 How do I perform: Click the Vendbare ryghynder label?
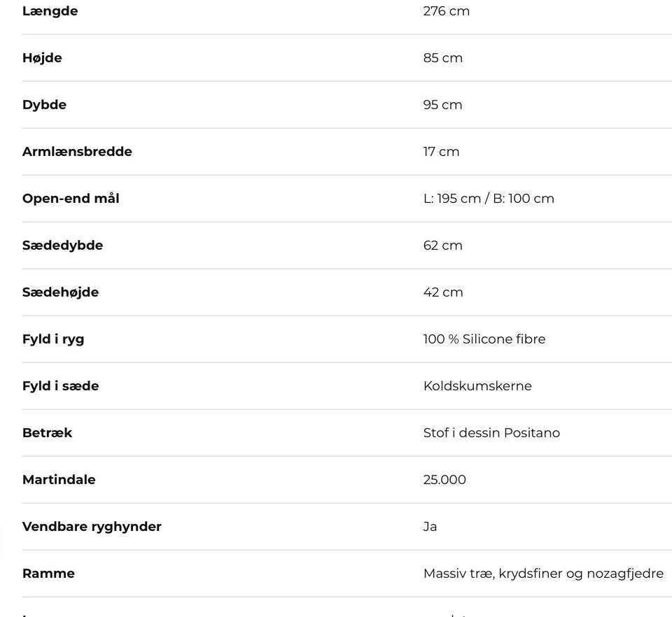pyautogui.click(x=92, y=527)
